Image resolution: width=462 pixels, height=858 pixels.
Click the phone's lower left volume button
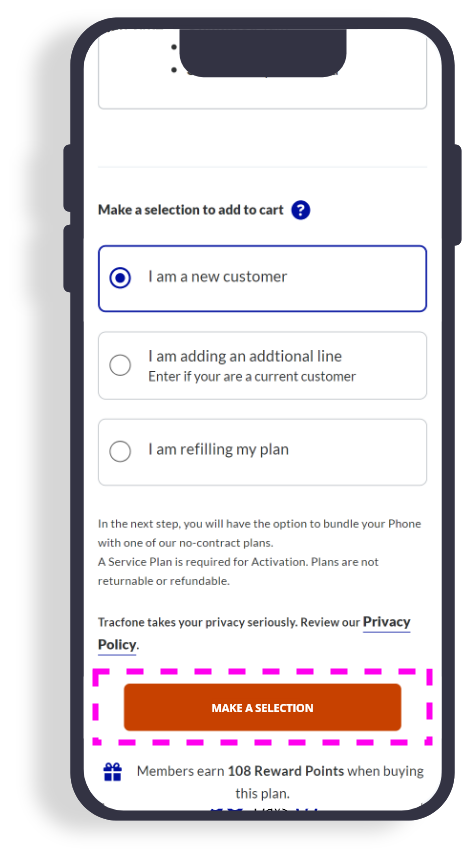tap(67, 258)
